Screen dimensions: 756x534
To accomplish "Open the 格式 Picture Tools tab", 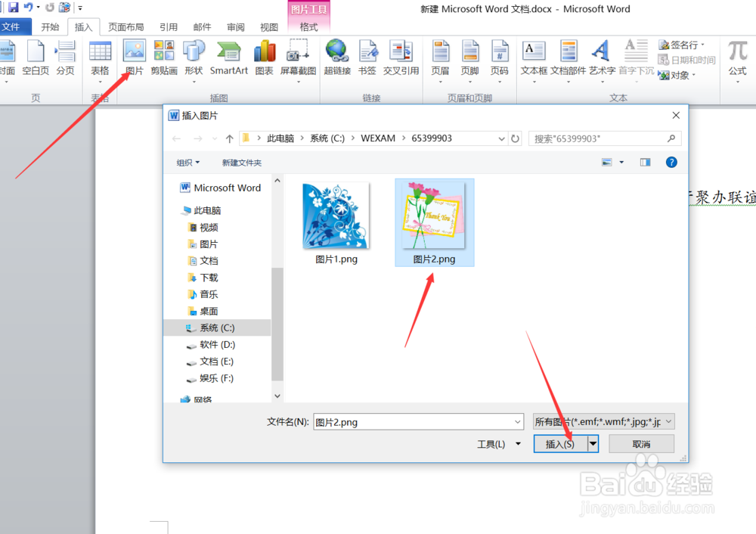I will pos(308,26).
